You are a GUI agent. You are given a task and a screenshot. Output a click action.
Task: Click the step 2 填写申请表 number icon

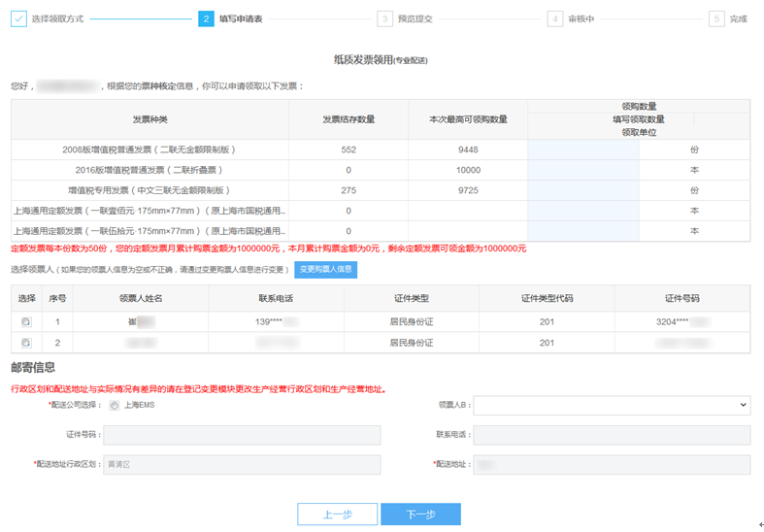(206, 18)
